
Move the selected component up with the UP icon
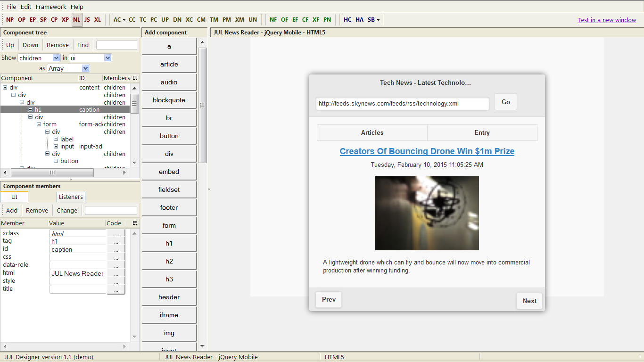(165, 19)
